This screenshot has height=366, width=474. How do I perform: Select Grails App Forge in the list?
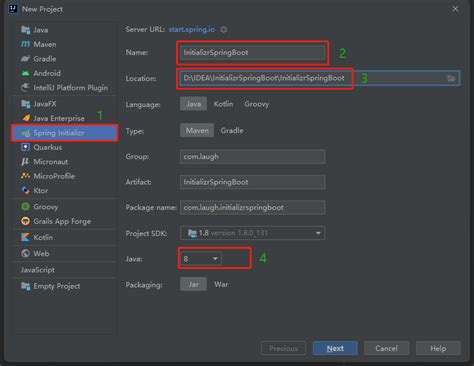64,221
